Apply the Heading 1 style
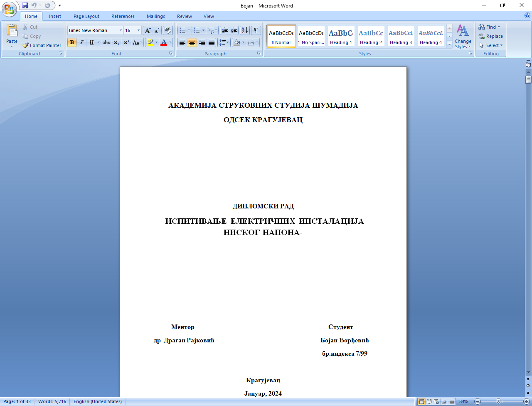 341,36
